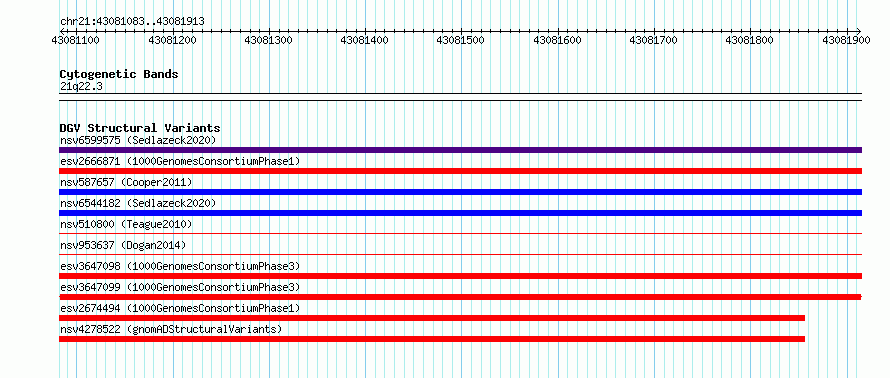
Task: Open nsv587657 (Cooper2011) variant label
Action: 126,182
